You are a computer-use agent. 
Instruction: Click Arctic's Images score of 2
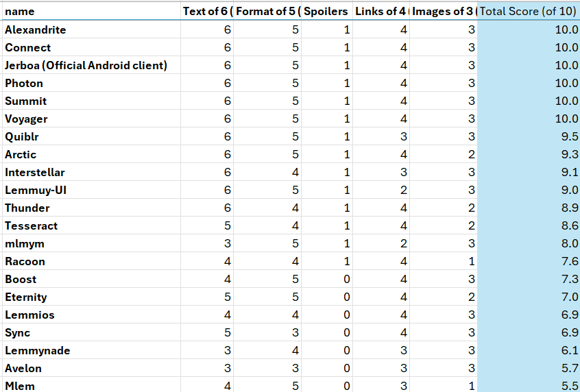point(444,154)
